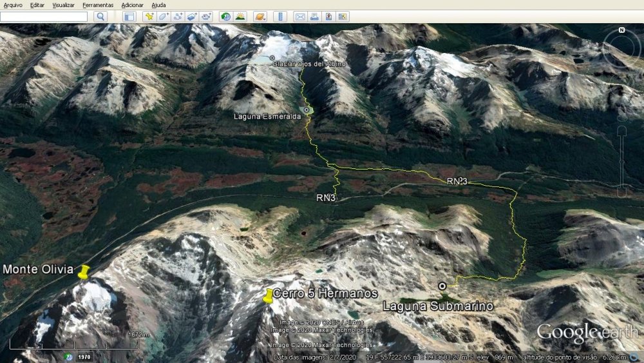Image resolution: width=644 pixels, height=363 pixels.
Task: Click the add image overlay icon
Action: pyautogui.click(x=192, y=17)
